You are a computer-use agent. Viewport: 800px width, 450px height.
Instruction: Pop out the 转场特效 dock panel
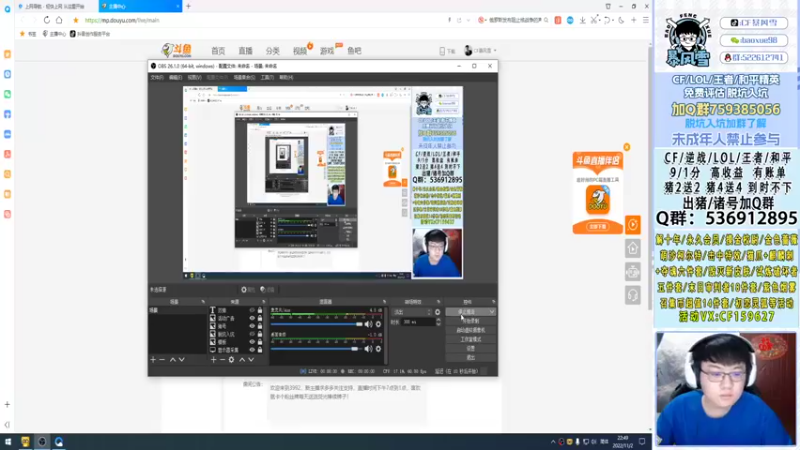[x=438, y=302]
